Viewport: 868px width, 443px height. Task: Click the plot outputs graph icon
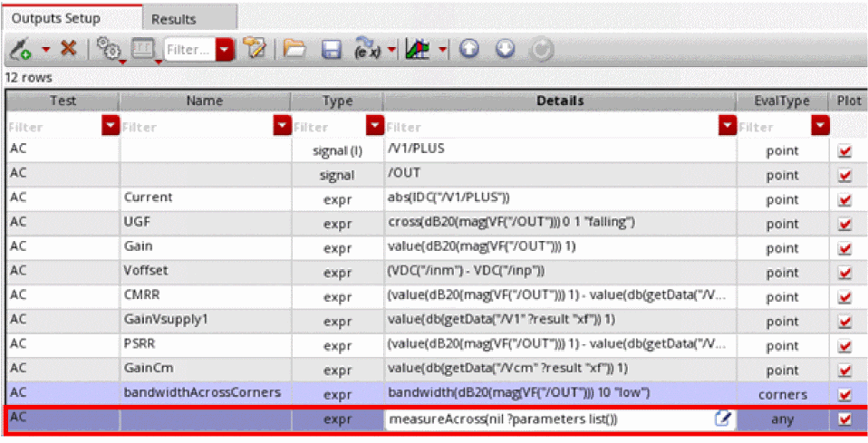coord(418,49)
